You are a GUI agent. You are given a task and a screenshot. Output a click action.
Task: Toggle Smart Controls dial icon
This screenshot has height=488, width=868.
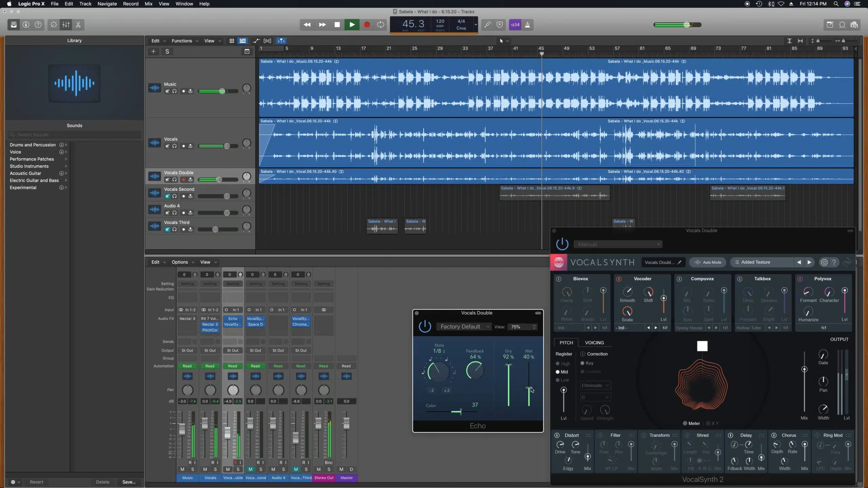(54, 25)
